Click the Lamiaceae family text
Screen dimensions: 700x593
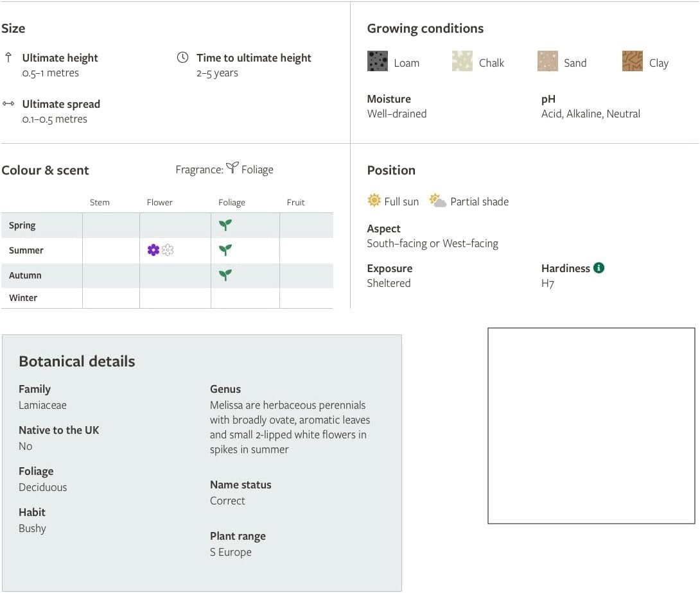(x=42, y=405)
